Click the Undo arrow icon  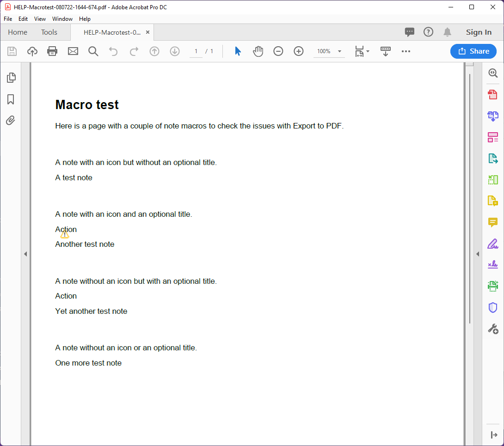tap(113, 51)
